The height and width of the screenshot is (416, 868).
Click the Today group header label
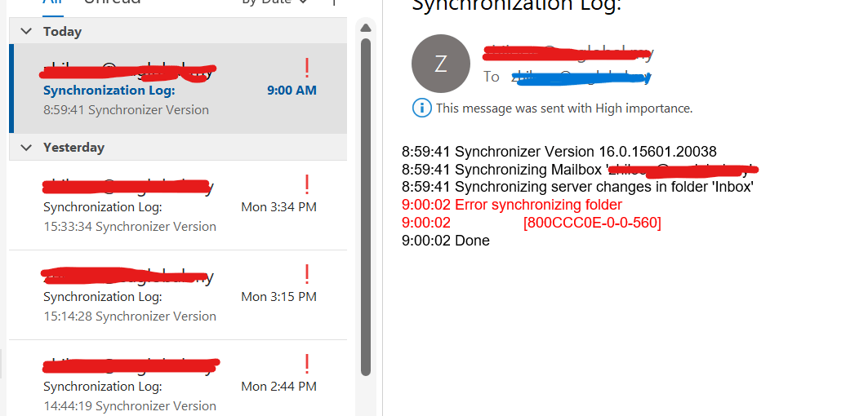click(63, 32)
